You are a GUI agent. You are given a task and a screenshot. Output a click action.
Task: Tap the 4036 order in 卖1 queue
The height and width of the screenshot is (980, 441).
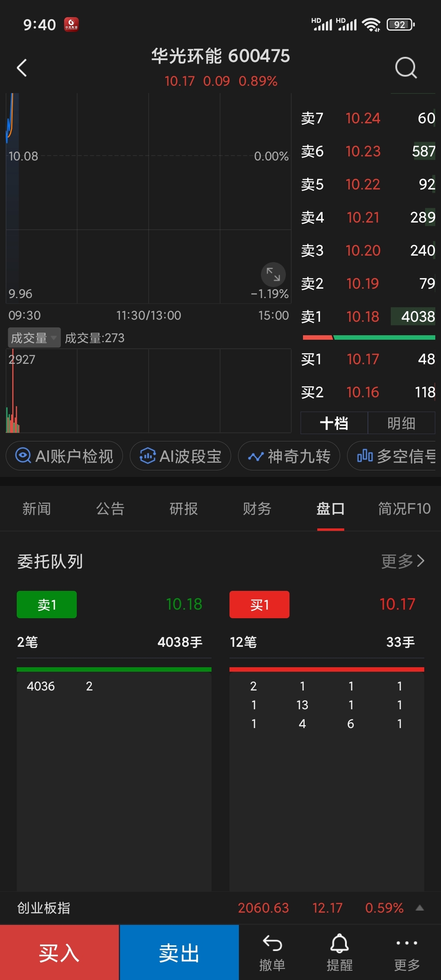point(41,686)
